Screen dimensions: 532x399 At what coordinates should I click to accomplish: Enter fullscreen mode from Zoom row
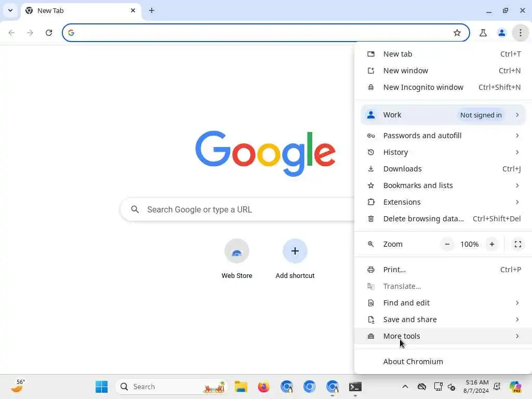coord(518,244)
